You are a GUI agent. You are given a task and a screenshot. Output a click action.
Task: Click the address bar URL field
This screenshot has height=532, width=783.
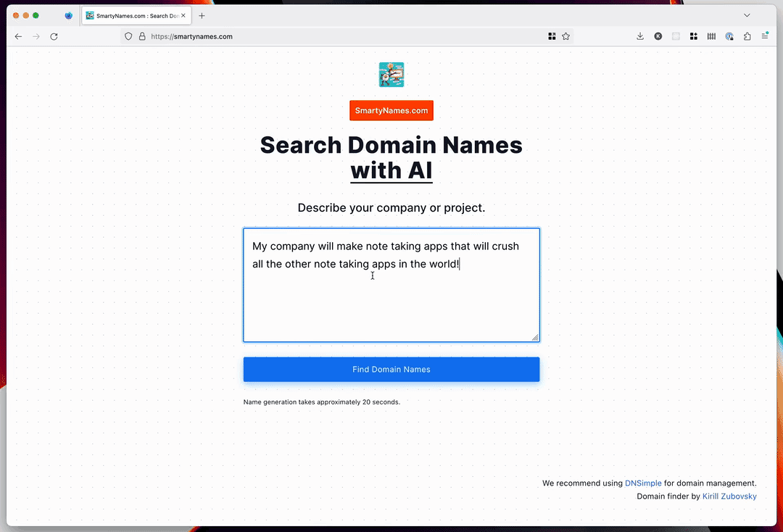click(339, 36)
